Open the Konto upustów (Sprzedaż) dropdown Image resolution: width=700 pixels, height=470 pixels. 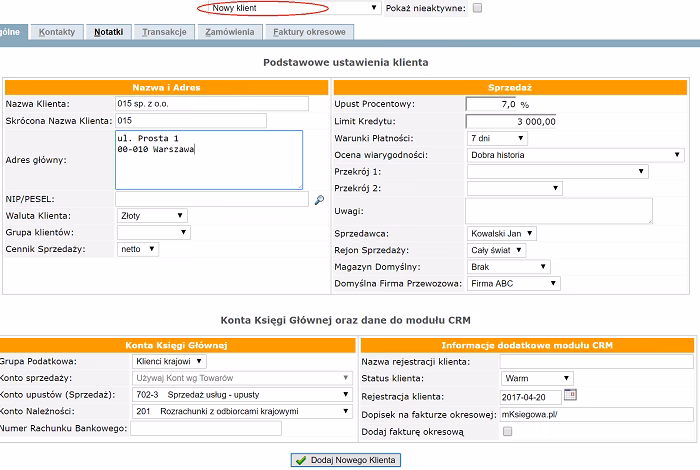pyautogui.click(x=242, y=395)
